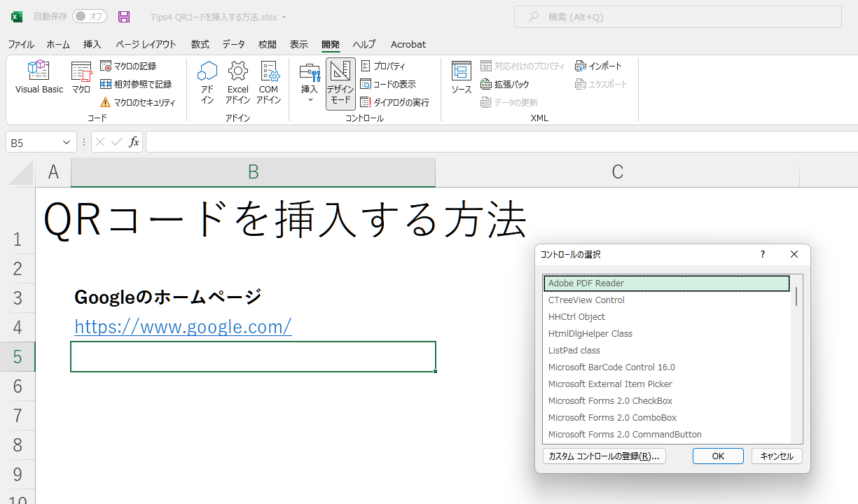Screen dimensions: 858x504
Task: Open file name dropdown in title bar
Action: [284, 17]
